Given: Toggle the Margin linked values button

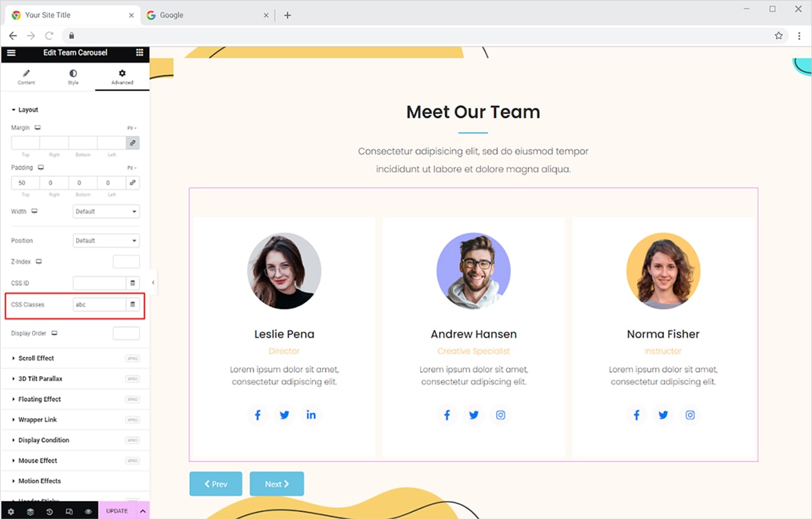Looking at the screenshot, I should click(132, 143).
